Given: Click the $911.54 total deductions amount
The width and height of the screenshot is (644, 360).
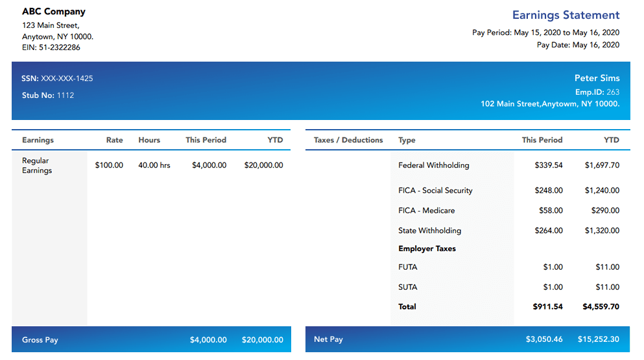Looking at the screenshot, I should point(547,307).
